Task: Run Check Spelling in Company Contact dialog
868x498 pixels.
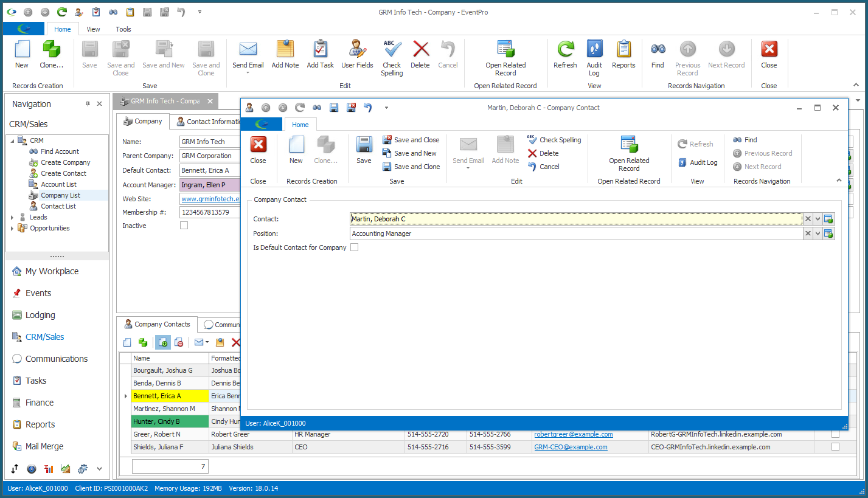Action: point(554,140)
